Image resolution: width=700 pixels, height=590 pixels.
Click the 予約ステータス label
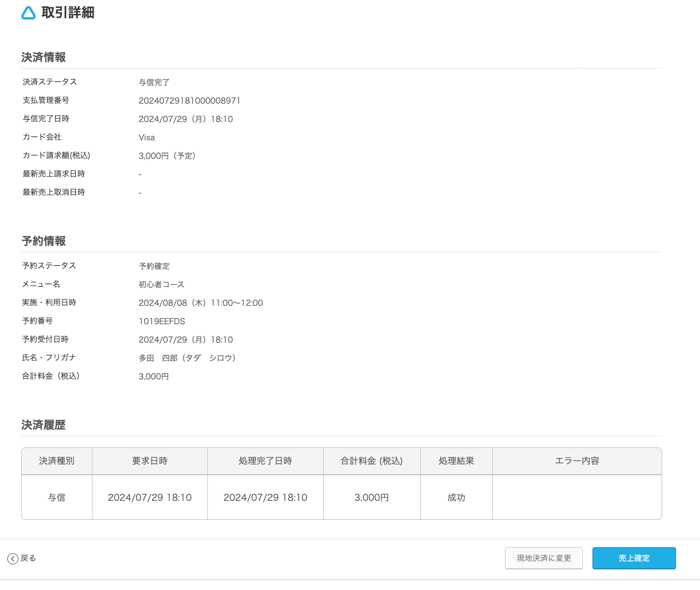pos(49,266)
